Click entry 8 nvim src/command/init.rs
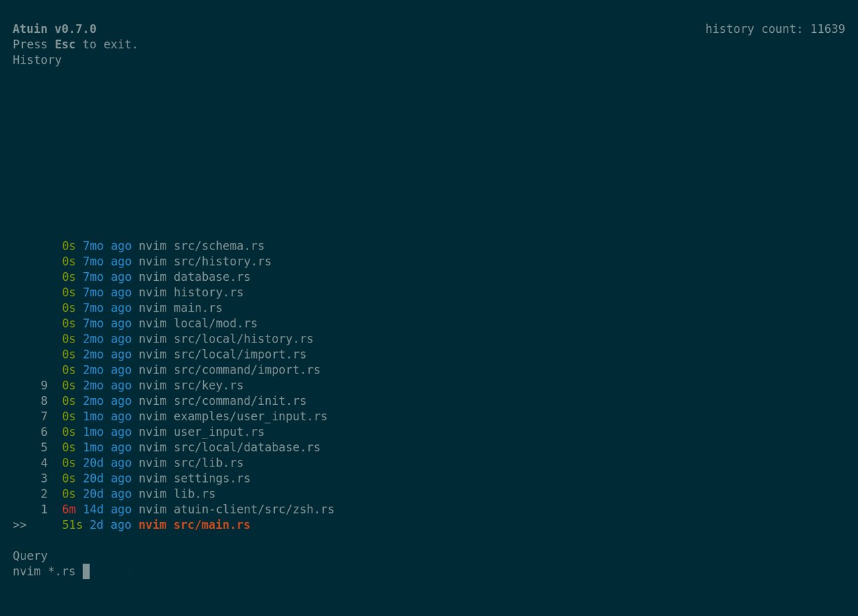Screen dimensions: 858x616 point(174,401)
